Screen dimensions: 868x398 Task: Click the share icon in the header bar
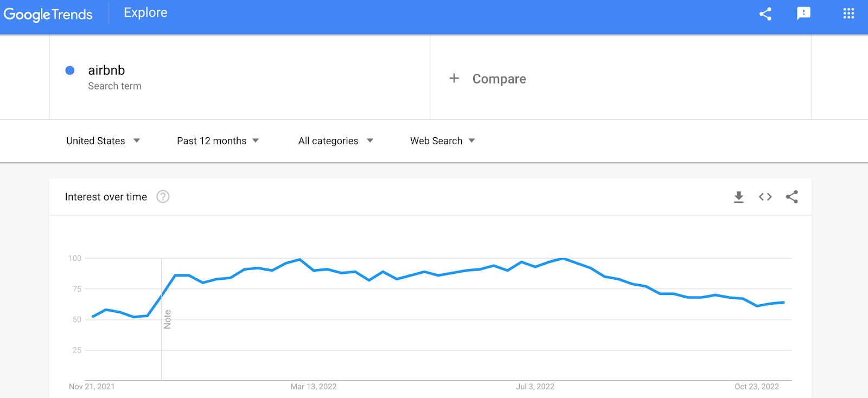[x=765, y=14]
